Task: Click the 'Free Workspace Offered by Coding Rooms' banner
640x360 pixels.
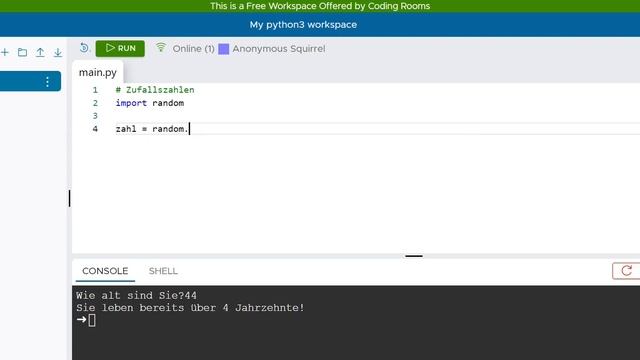Action: 320,6
